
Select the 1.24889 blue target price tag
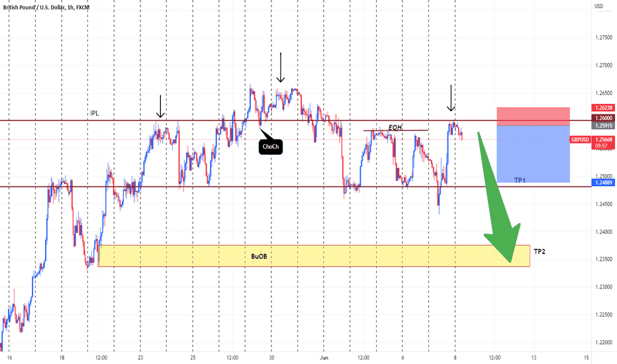pyautogui.click(x=603, y=183)
